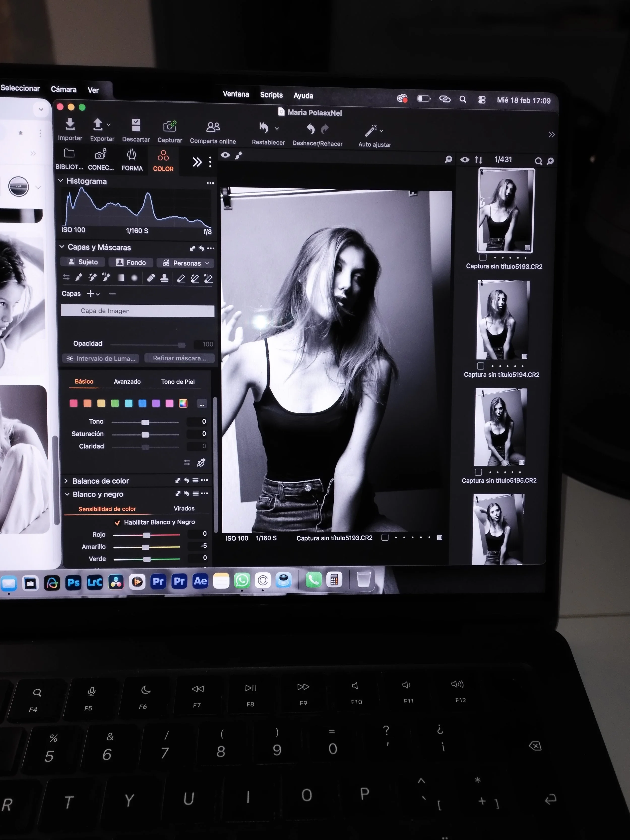Tick checkbox under thumbnail 5194.CR2
Image resolution: width=630 pixels, height=840 pixels.
(481, 366)
